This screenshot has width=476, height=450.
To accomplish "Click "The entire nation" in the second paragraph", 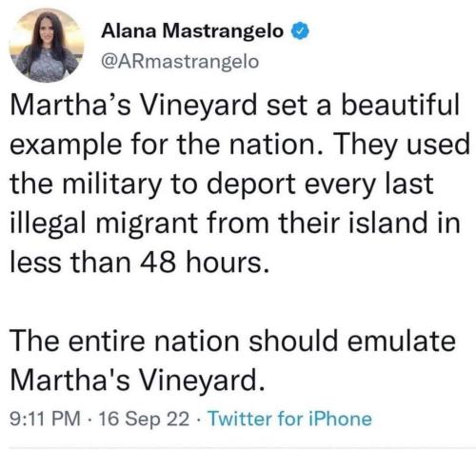I will tap(125, 342).
